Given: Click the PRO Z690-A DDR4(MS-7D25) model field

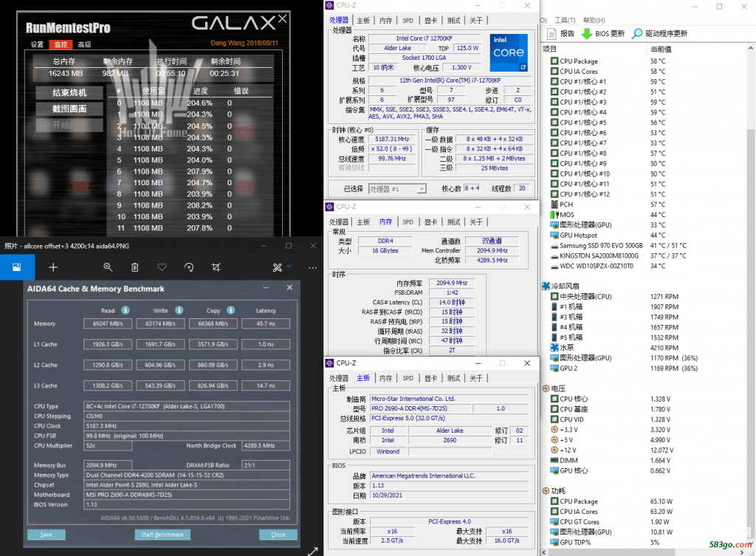Looking at the screenshot, I should [x=419, y=408].
